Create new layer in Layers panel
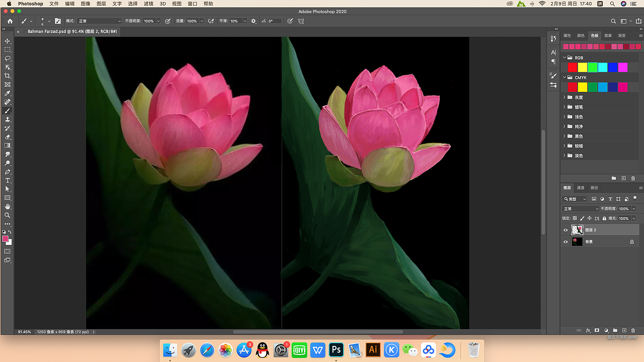 (624, 330)
